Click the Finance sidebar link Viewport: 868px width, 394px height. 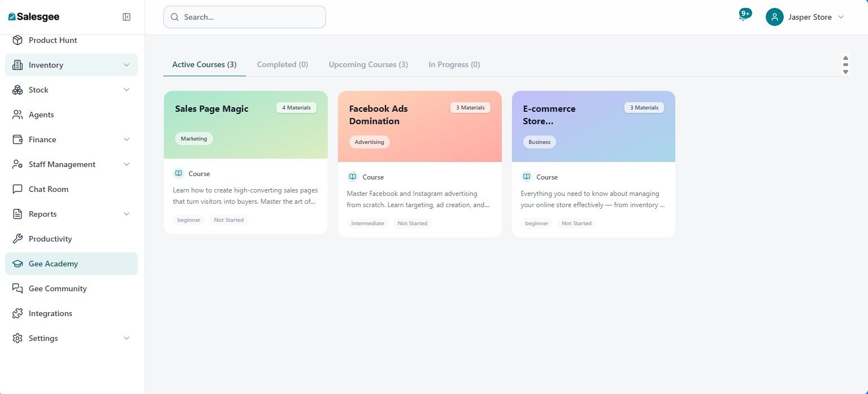coord(42,139)
